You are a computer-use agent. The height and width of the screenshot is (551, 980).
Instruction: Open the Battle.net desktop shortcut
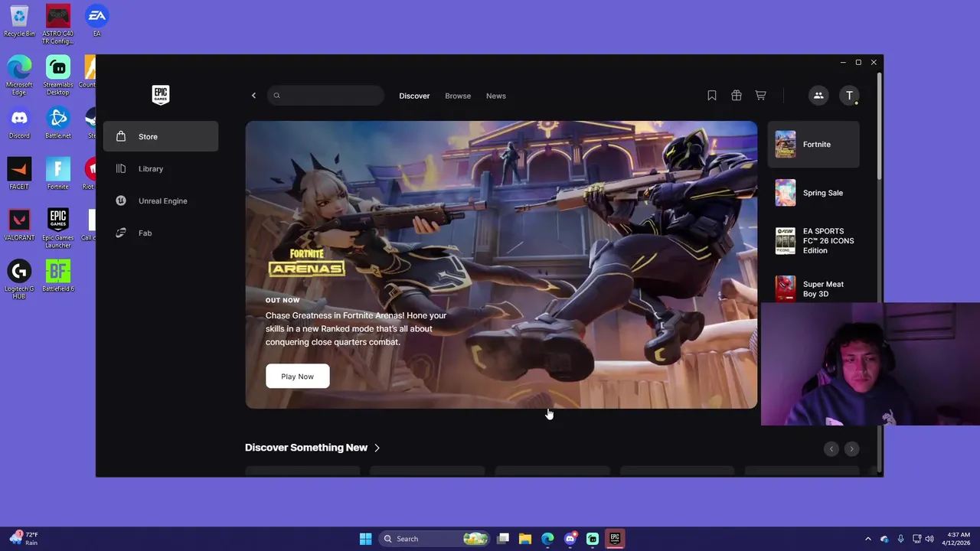pos(57,124)
